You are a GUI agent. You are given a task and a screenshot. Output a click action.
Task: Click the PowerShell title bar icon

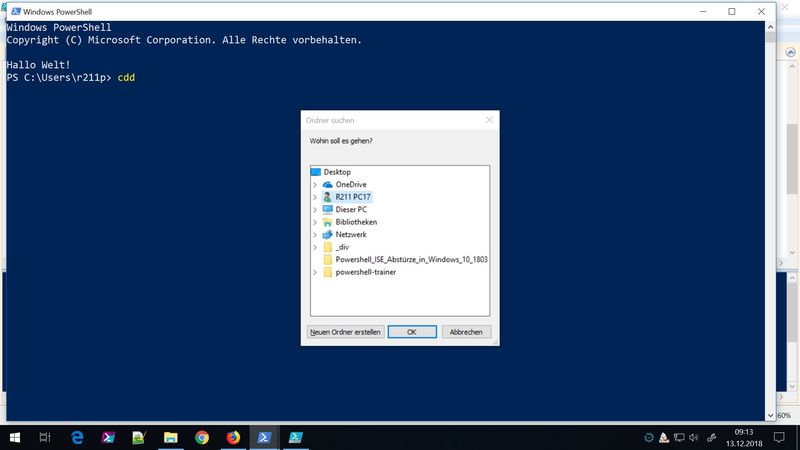[16, 11]
